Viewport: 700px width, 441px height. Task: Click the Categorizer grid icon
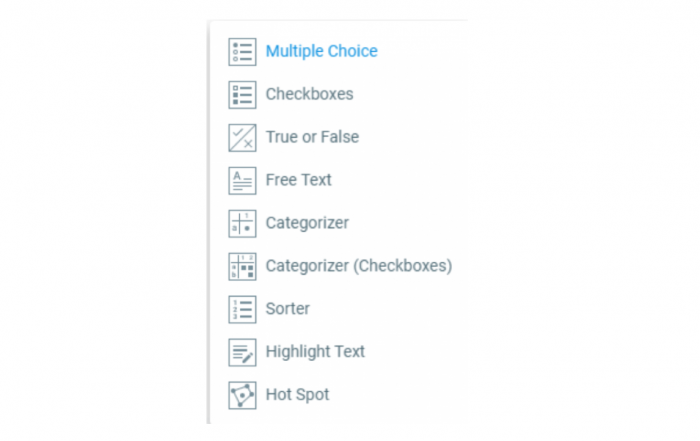click(x=242, y=223)
